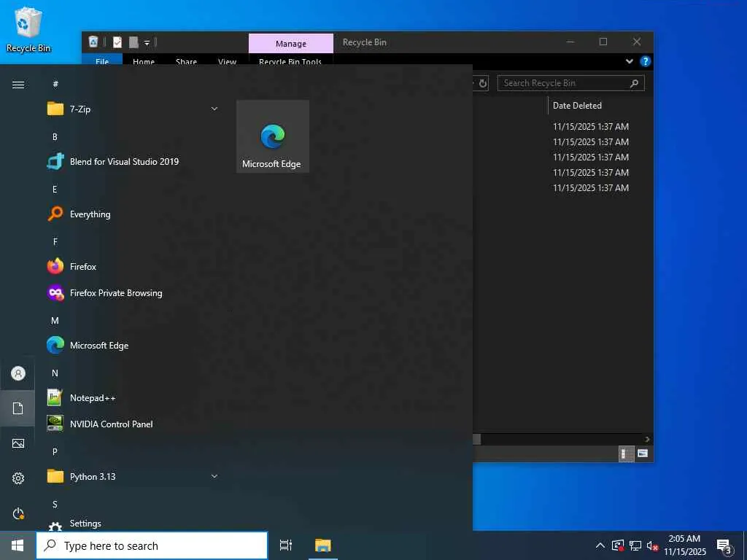Image resolution: width=747 pixels, height=560 pixels.
Task: Jump via the '#' letter header
Action: pyautogui.click(x=55, y=85)
